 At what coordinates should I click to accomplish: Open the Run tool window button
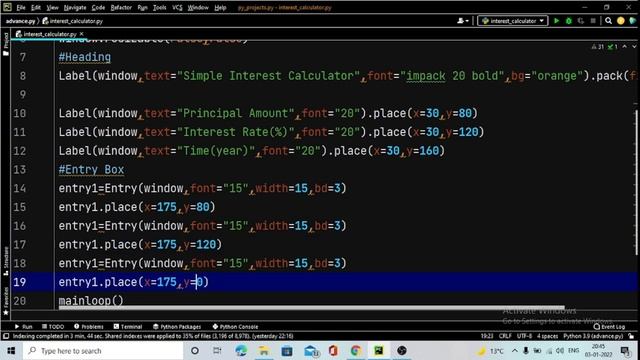23,327
